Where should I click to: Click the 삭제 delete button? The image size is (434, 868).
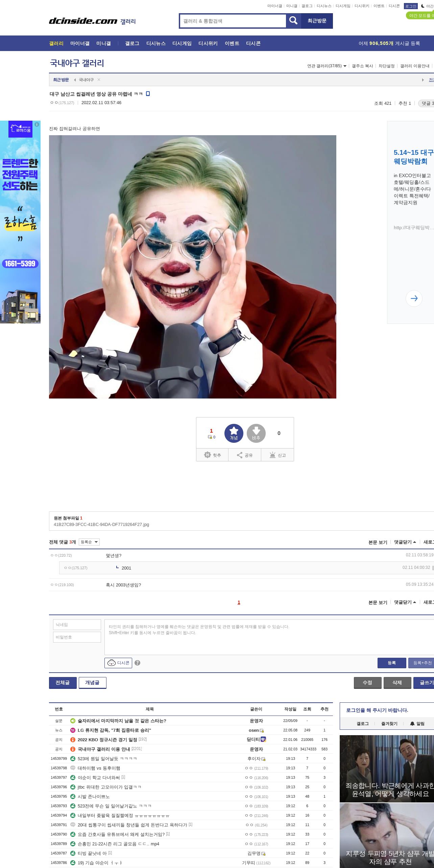(397, 682)
